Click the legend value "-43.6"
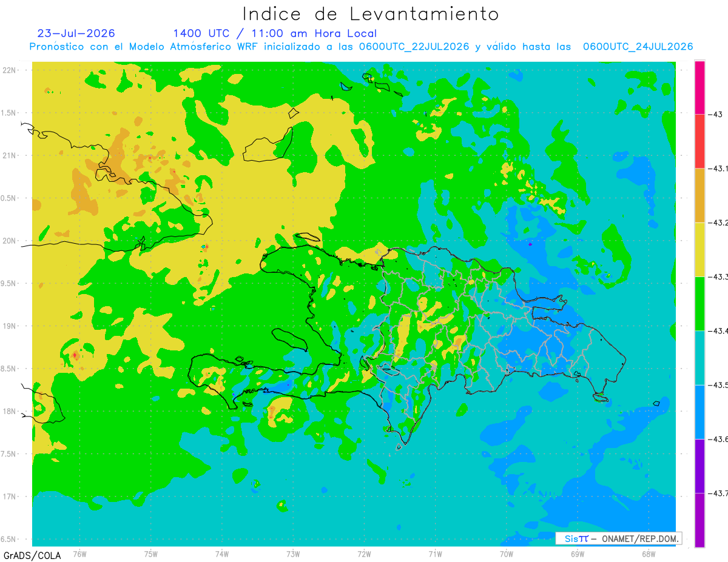Viewport: 728px width, 562px height. coord(718,439)
